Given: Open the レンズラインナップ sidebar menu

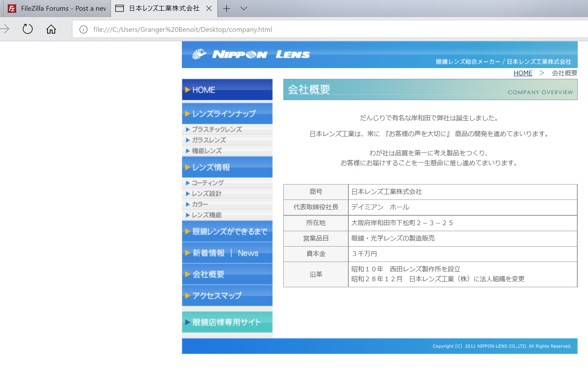Looking at the screenshot, I should (x=227, y=113).
